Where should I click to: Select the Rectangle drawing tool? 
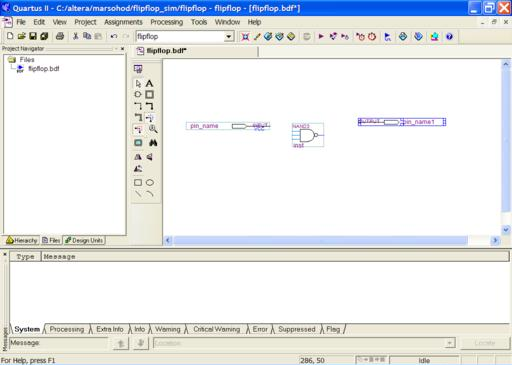tap(138, 183)
